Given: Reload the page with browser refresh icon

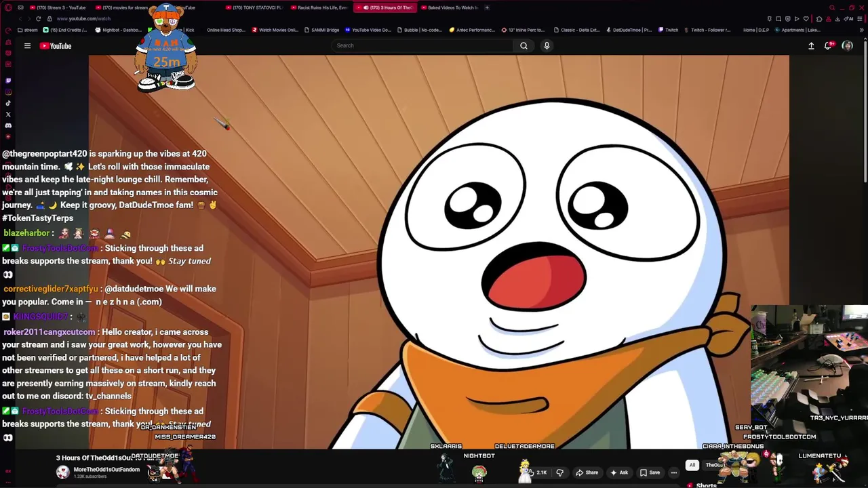Looking at the screenshot, I should click(x=38, y=19).
